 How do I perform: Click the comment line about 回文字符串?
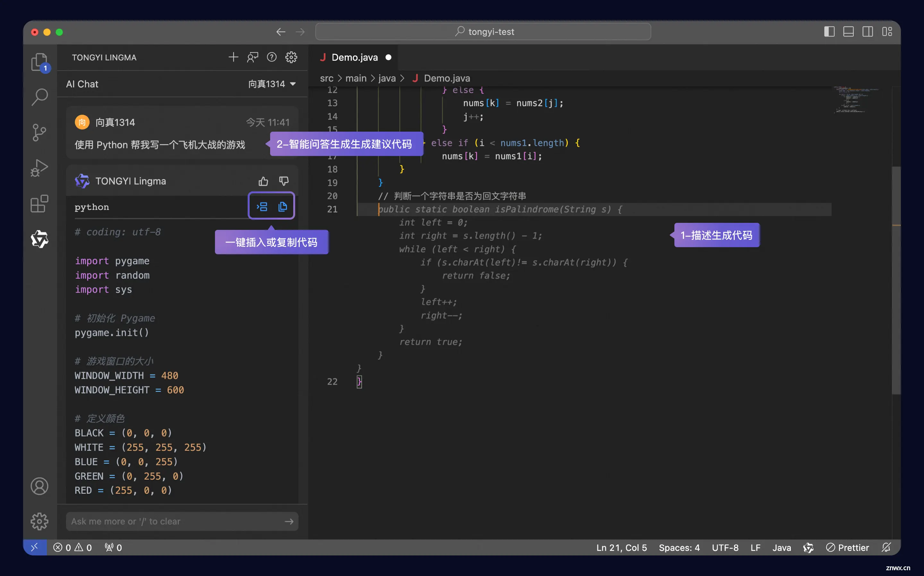[x=452, y=196]
